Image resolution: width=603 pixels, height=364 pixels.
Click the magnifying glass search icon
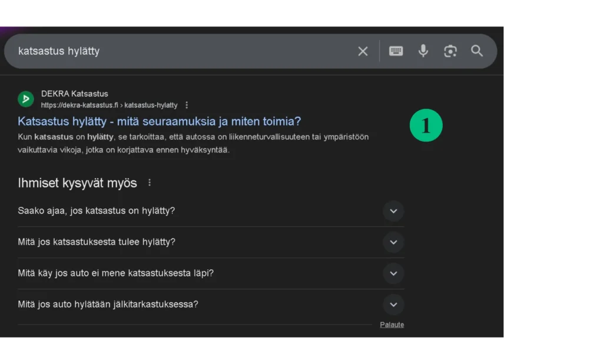tap(477, 51)
